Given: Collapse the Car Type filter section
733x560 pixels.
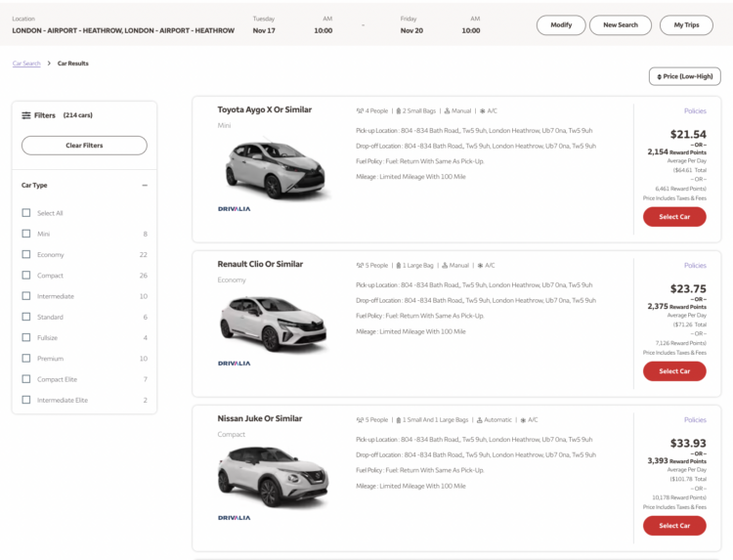Looking at the screenshot, I should [145, 185].
